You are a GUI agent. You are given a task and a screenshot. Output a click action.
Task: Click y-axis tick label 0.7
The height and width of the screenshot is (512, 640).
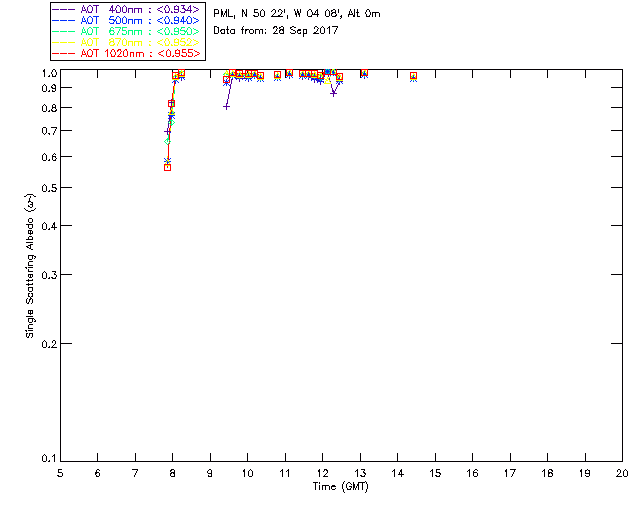[x=49, y=131]
